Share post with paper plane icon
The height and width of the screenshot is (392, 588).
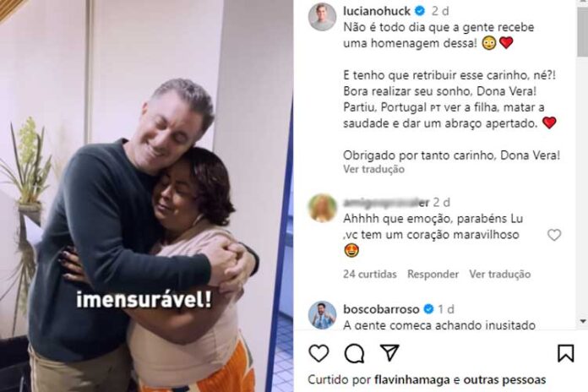[389, 352]
